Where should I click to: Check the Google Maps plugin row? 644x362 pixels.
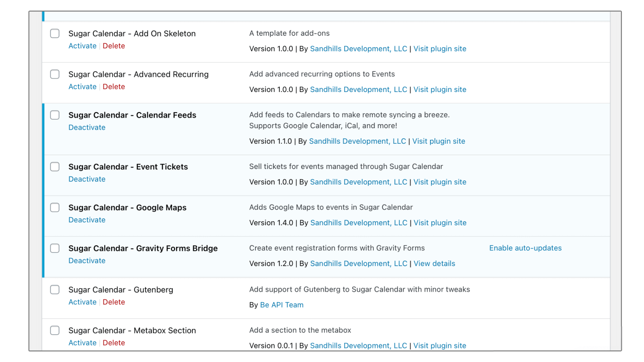(x=54, y=207)
